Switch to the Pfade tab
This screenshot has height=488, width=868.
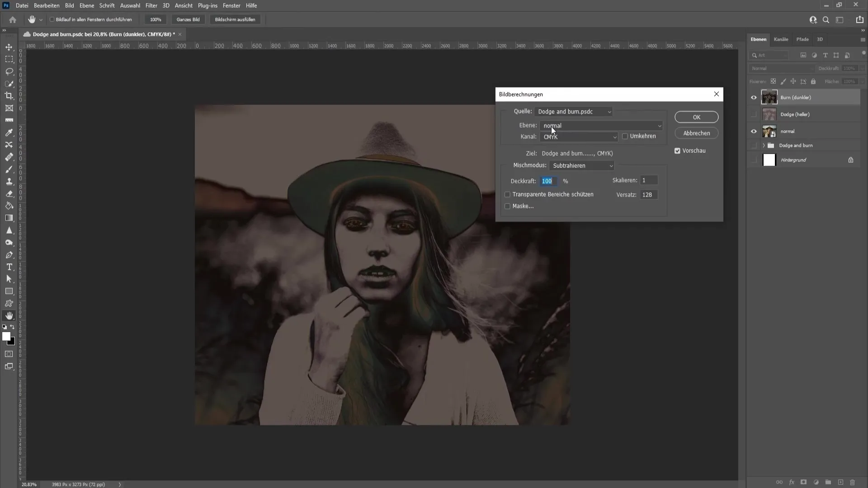point(802,39)
